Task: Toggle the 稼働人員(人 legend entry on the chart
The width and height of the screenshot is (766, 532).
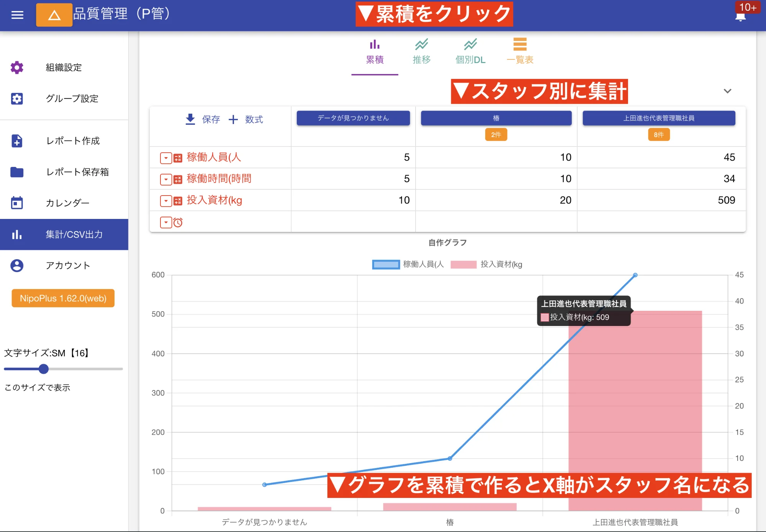Action: (407, 264)
